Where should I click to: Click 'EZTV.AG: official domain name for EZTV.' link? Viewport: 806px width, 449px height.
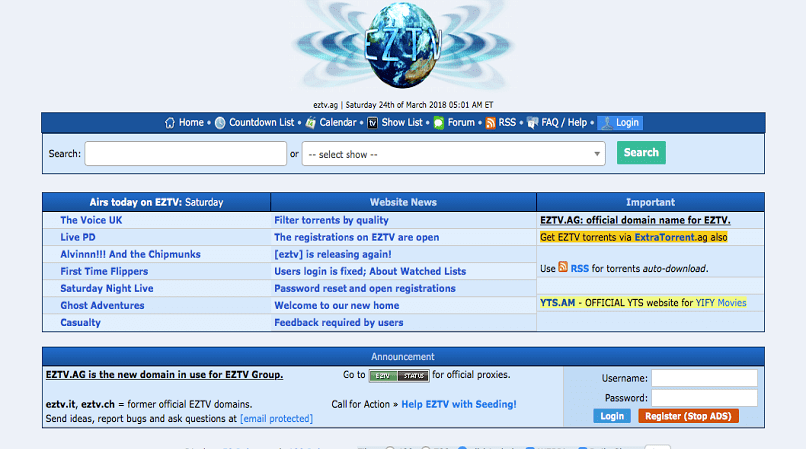coord(635,220)
